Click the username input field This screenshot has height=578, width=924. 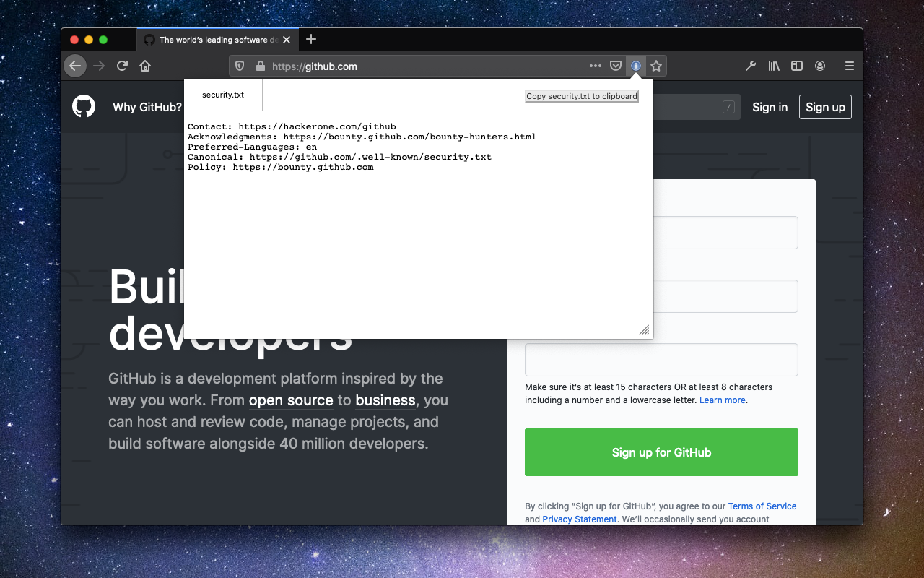coord(725,233)
